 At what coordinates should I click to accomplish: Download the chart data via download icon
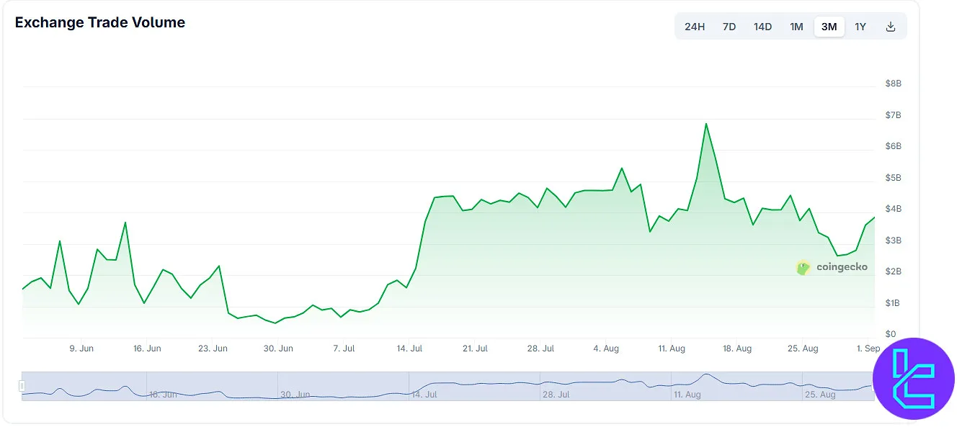[x=891, y=27]
